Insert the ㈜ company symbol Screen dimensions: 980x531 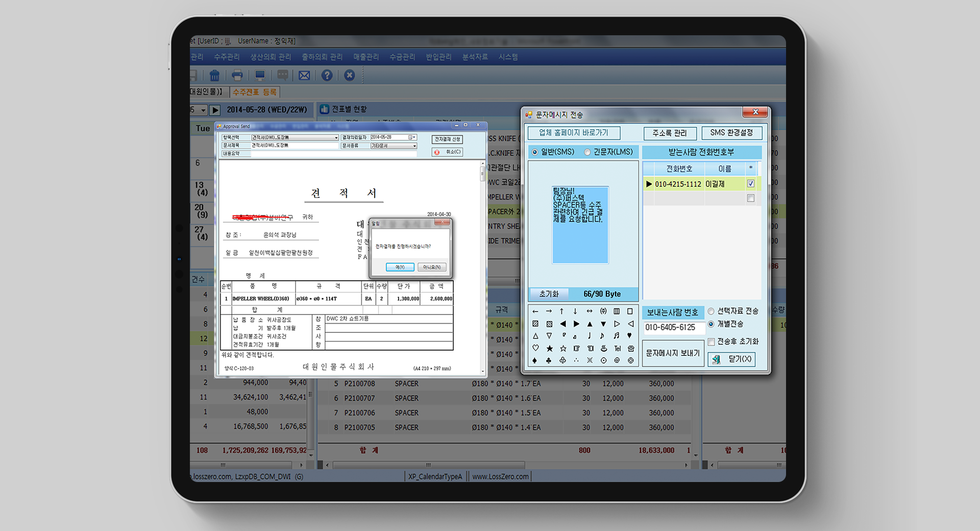click(x=603, y=311)
